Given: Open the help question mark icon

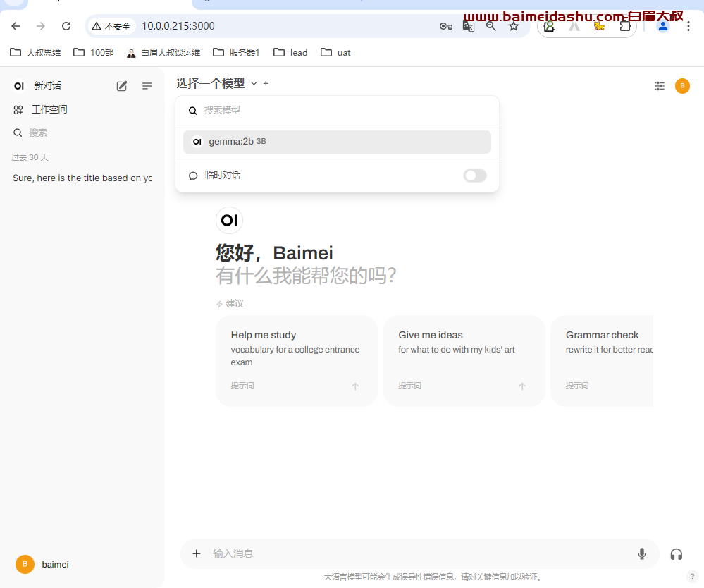Looking at the screenshot, I should click(692, 577).
